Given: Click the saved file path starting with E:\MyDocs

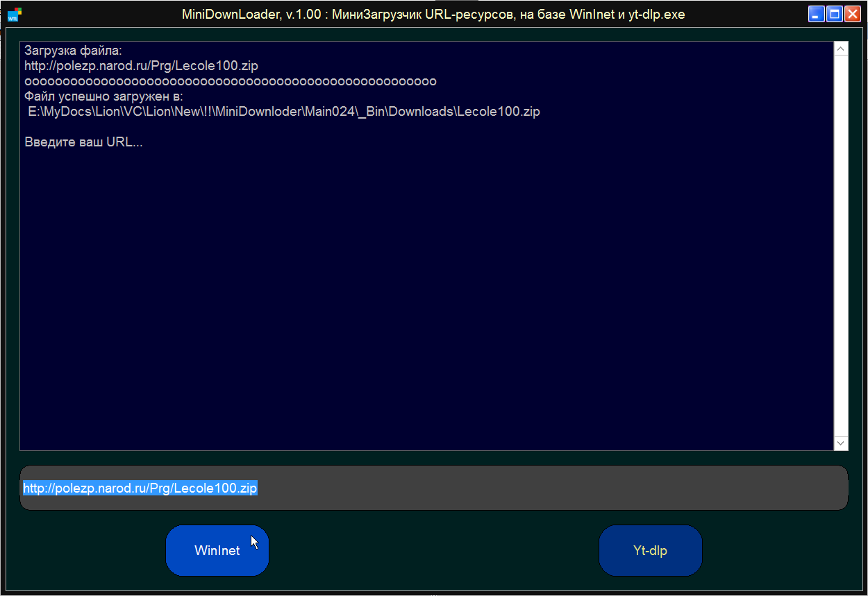Looking at the screenshot, I should tap(283, 112).
